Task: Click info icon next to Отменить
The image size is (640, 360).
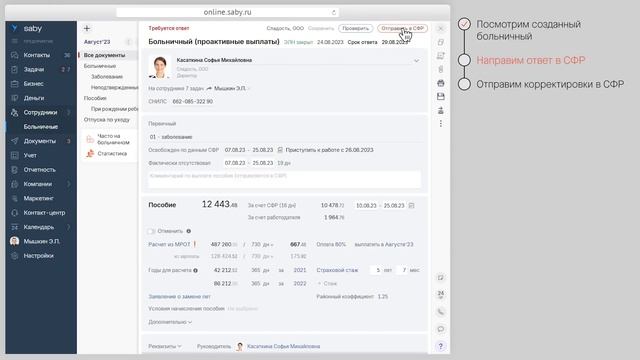Action: [x=189, y=231]
